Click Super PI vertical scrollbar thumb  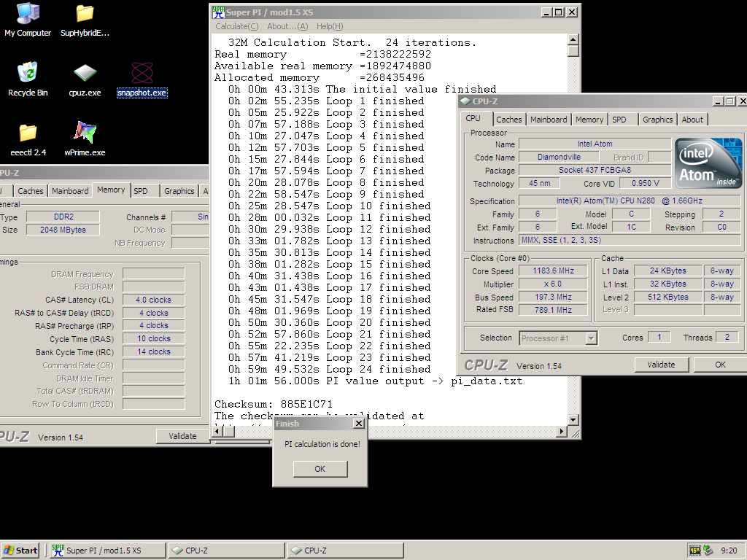coord(573,51)
